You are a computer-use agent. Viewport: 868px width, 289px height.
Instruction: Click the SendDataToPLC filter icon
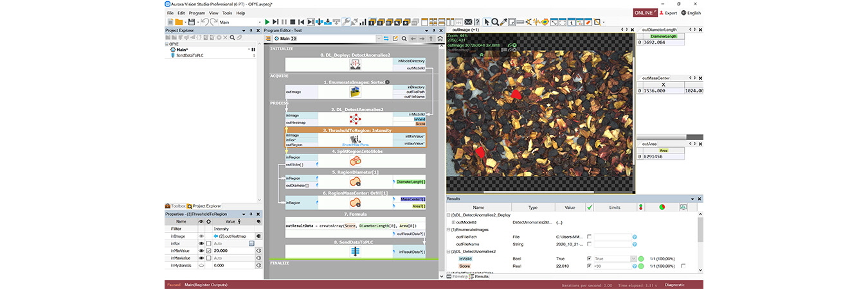click(x=354, y=252)
